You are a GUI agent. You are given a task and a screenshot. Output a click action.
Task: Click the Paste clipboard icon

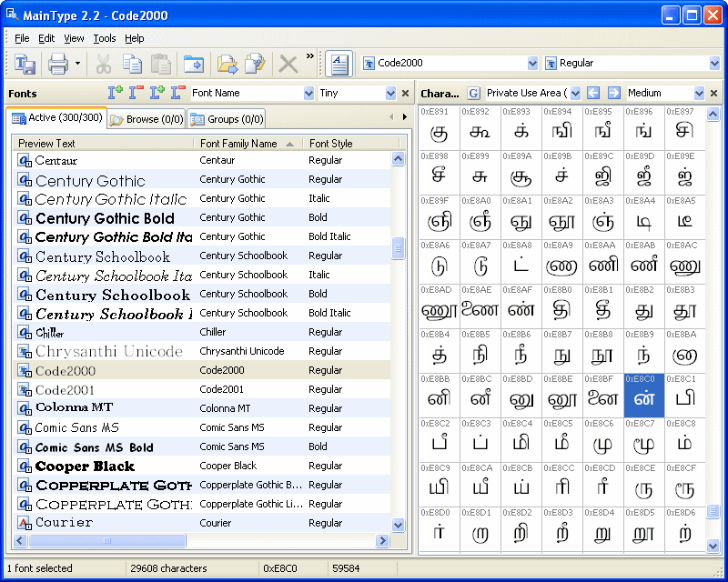click(x=161, y=64)
